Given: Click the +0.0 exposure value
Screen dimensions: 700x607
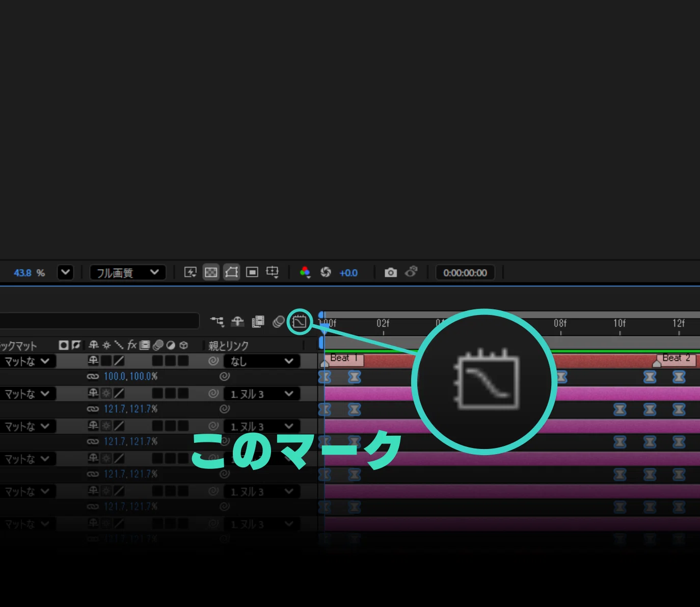Looking at the screenshot, I should (x=348, y=273).
